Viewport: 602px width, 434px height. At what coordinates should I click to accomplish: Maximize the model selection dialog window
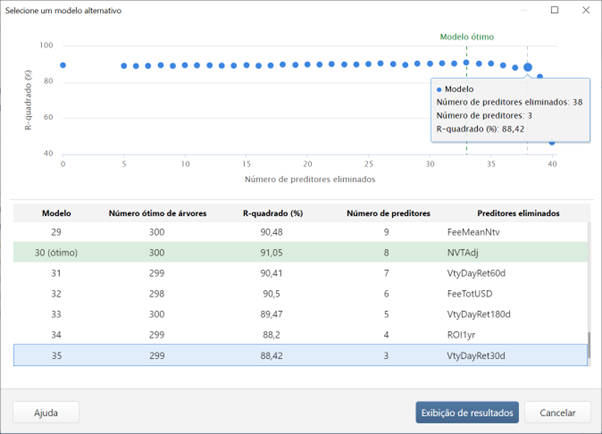(556, 10)
